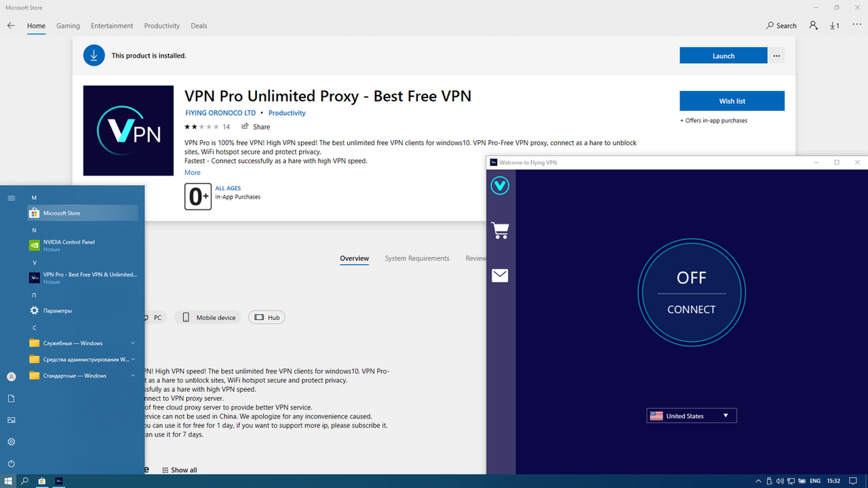Click Microsoft Store taskbar icon
Viewport: 868px width, 488px height.
42,481
